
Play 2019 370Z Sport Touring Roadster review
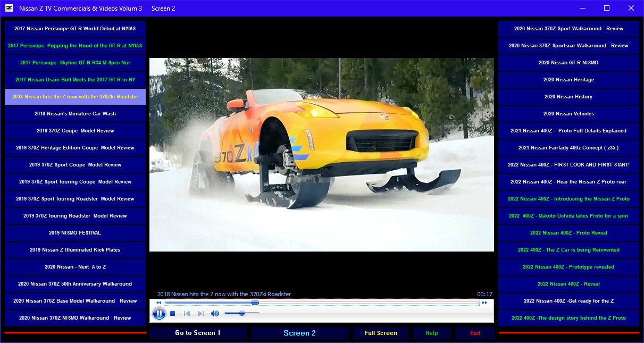[x=75, y=199]
